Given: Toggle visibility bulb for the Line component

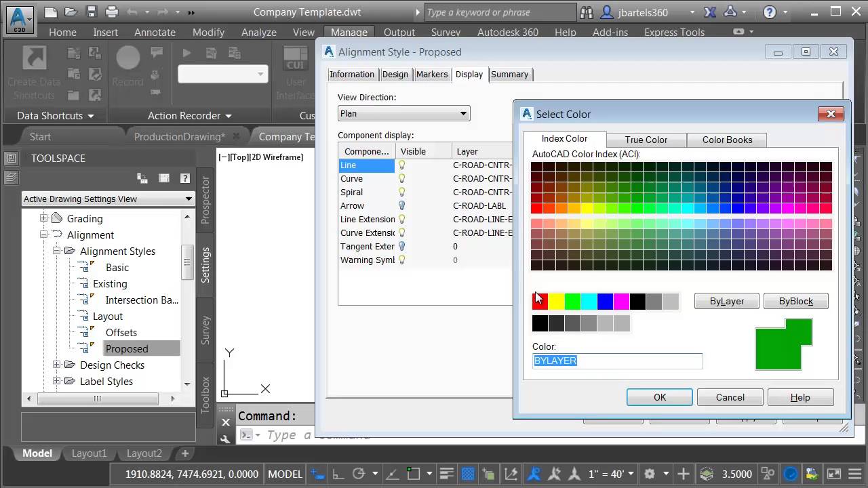Looking at the screenshot, I should click(401, 165).
